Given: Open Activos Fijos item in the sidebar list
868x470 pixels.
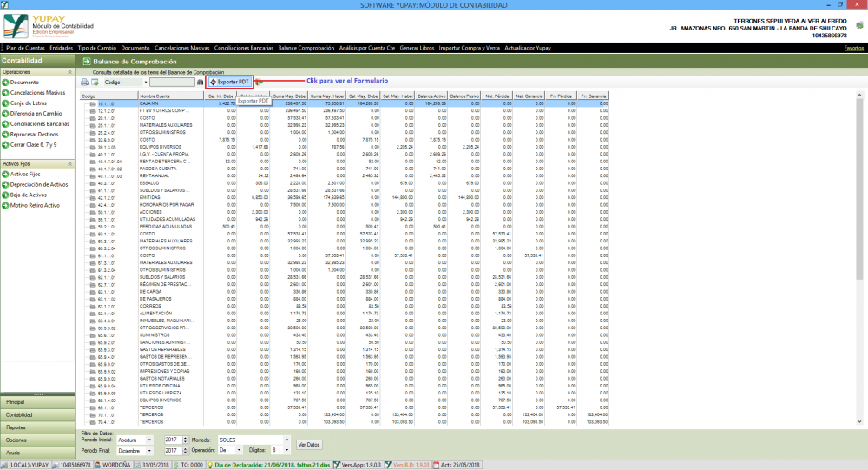Looking at the screenshot, I should click(21, 174).
